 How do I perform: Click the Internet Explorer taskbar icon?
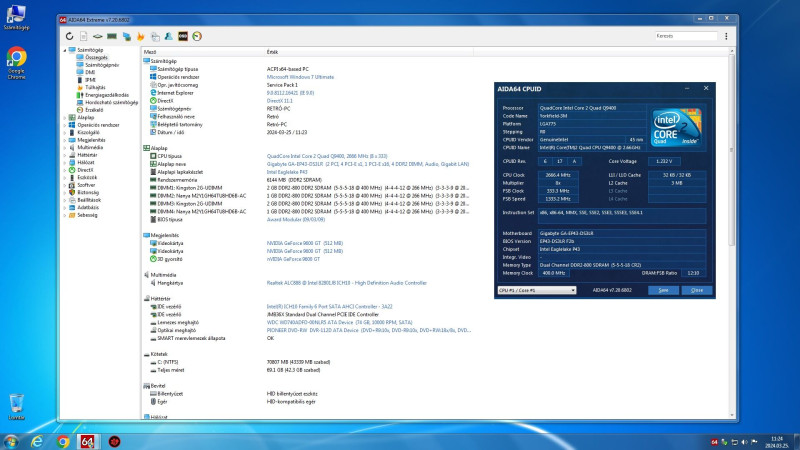(x=38, y=441)
